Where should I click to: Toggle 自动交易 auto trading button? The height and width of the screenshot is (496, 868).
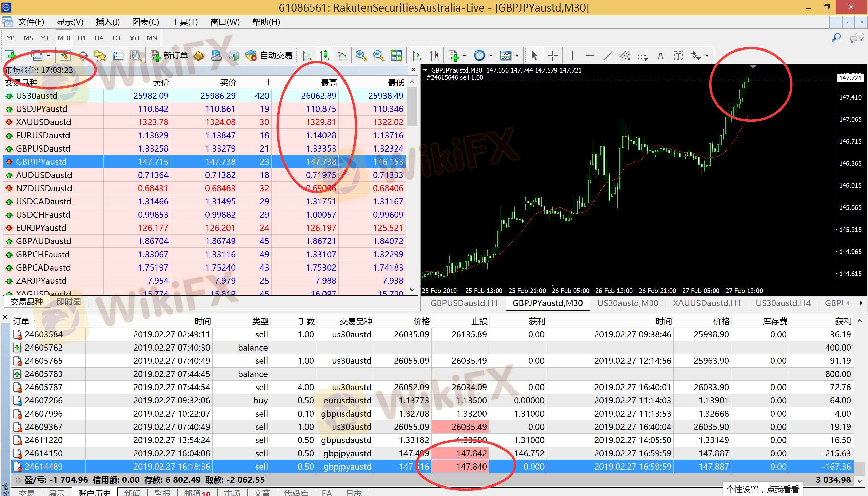(269, 55)
